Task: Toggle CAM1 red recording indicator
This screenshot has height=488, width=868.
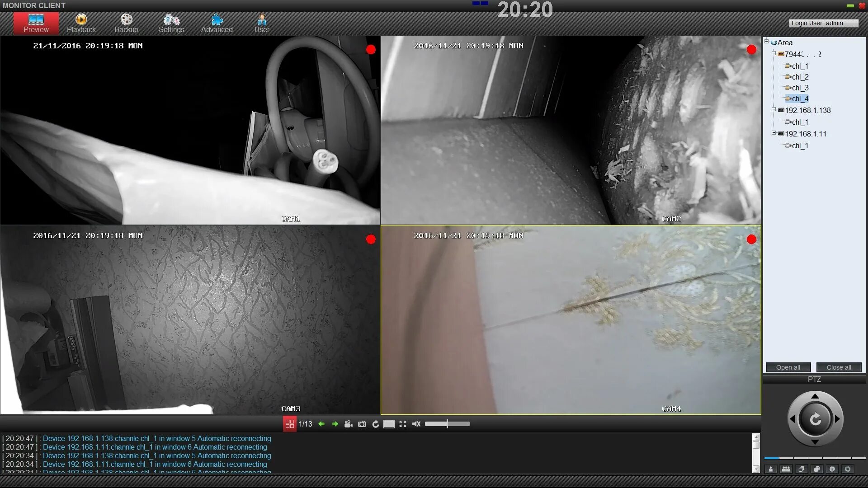Action: coord(371,50)
